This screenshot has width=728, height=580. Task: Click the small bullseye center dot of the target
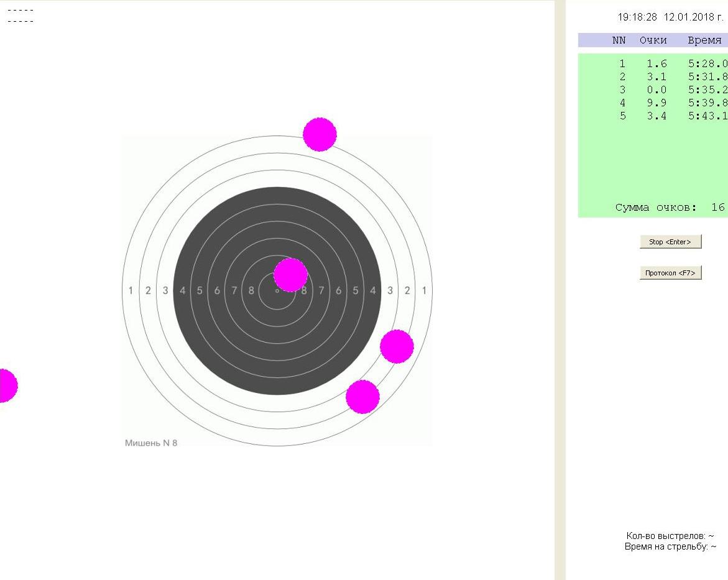(x=277, y=290)
